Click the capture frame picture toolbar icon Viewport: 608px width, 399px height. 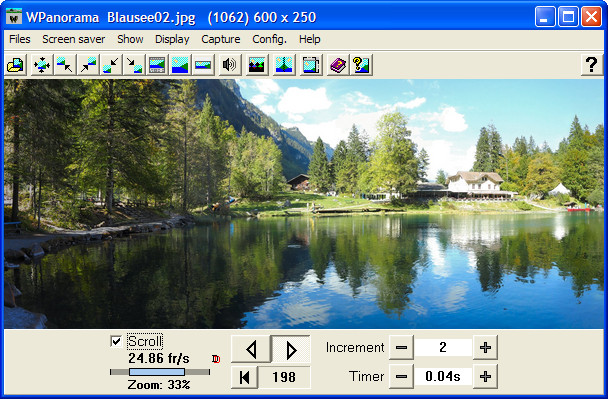click(311, 64)
